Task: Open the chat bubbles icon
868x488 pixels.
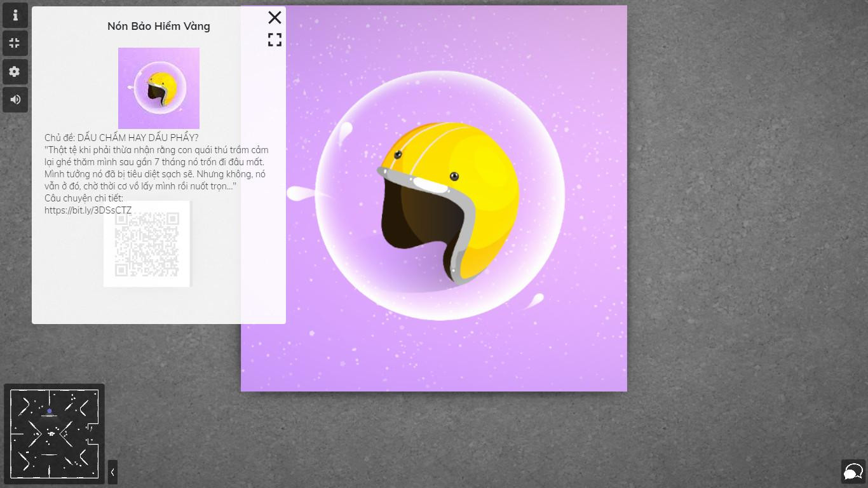Action: [853, 471]
